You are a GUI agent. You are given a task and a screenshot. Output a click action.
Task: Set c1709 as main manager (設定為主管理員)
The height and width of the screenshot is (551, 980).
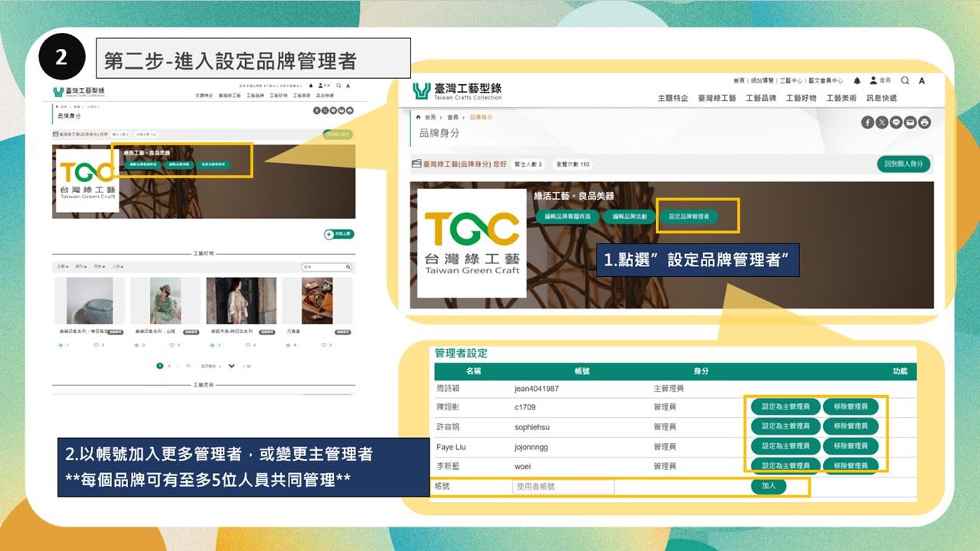[x=786, y=406]
